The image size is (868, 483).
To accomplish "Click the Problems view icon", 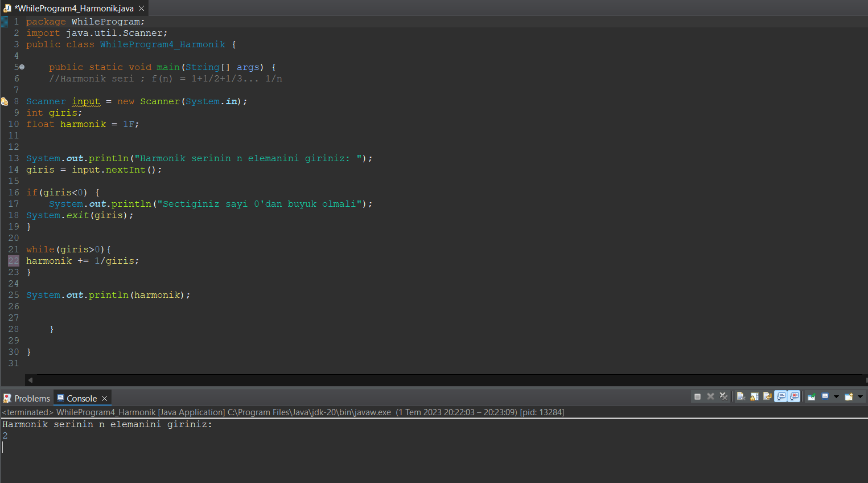I will [7, 398].
